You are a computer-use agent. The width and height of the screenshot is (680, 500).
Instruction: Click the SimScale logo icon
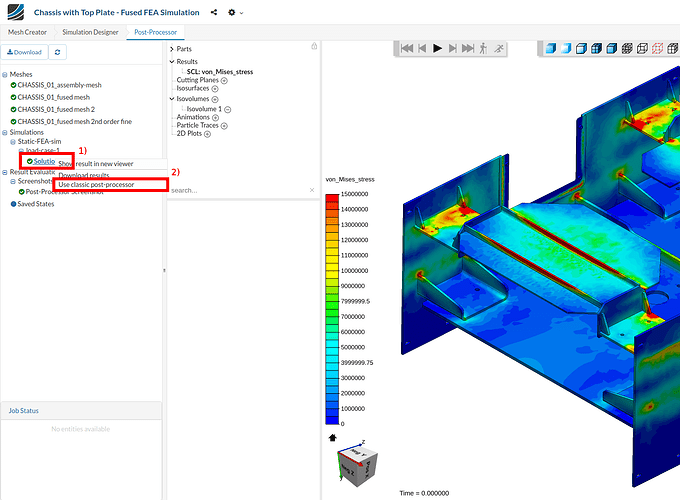click(16, 12)
